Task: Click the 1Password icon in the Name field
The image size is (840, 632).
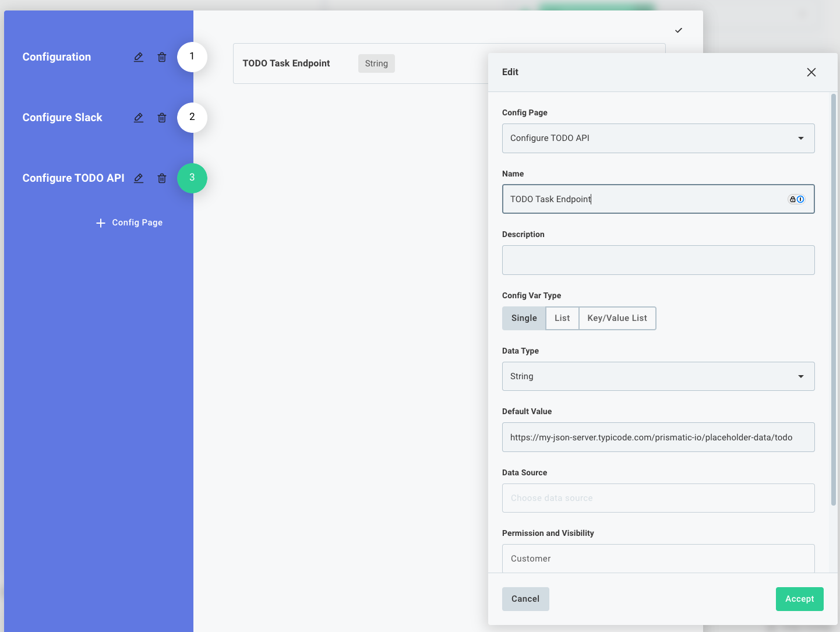Action: click(x=800, y=199)
